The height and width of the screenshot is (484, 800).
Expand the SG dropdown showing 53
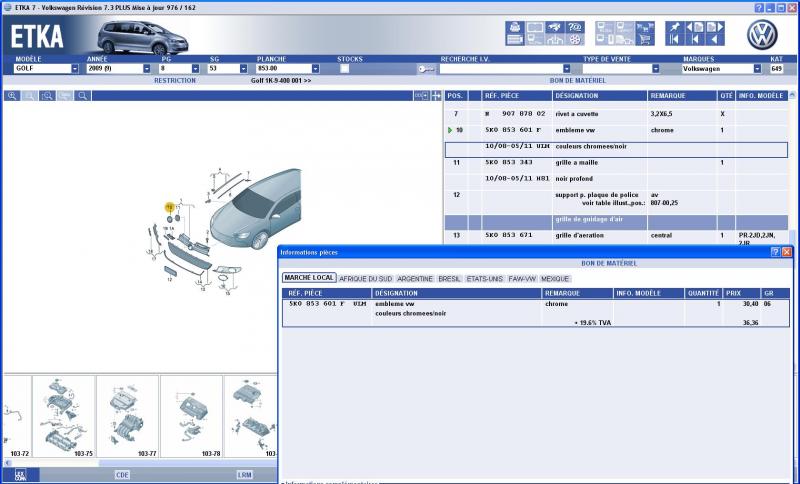pyautogui.click(x=243, y=69)
